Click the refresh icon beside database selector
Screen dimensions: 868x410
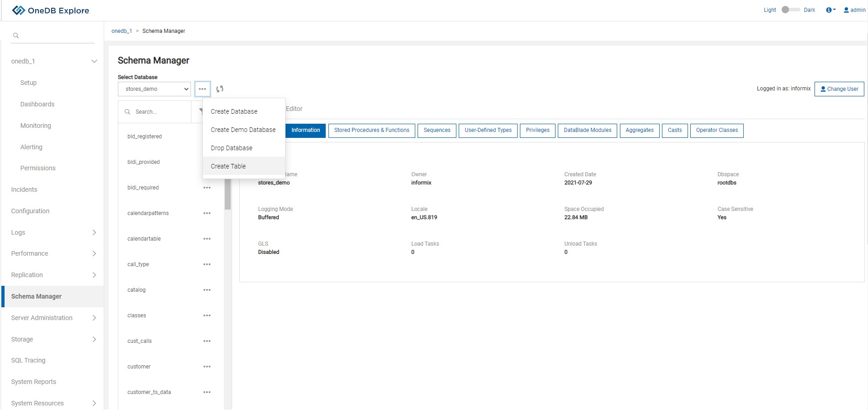click(x=220, y=89)
